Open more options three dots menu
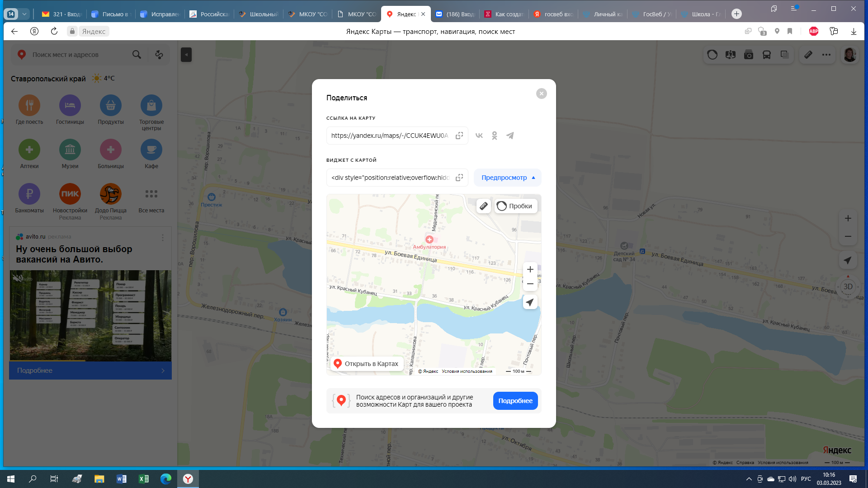This screenshot has width=868, height=488. [826, 55]
